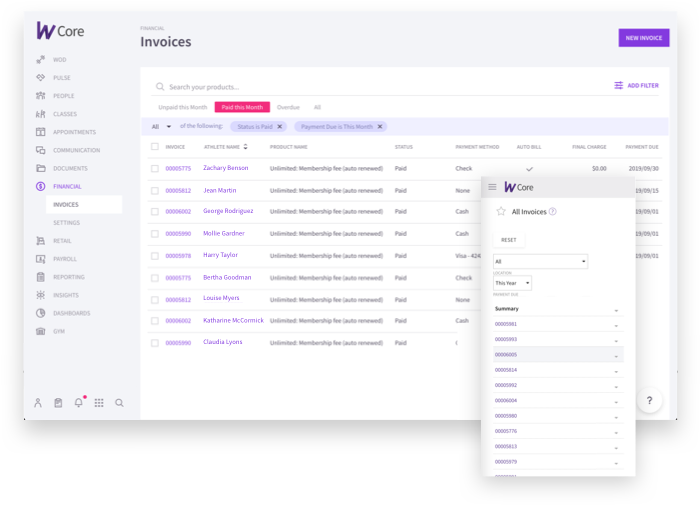Open invoice 00006004 in mobile panel
700x508 pixels.
(506, 400)
